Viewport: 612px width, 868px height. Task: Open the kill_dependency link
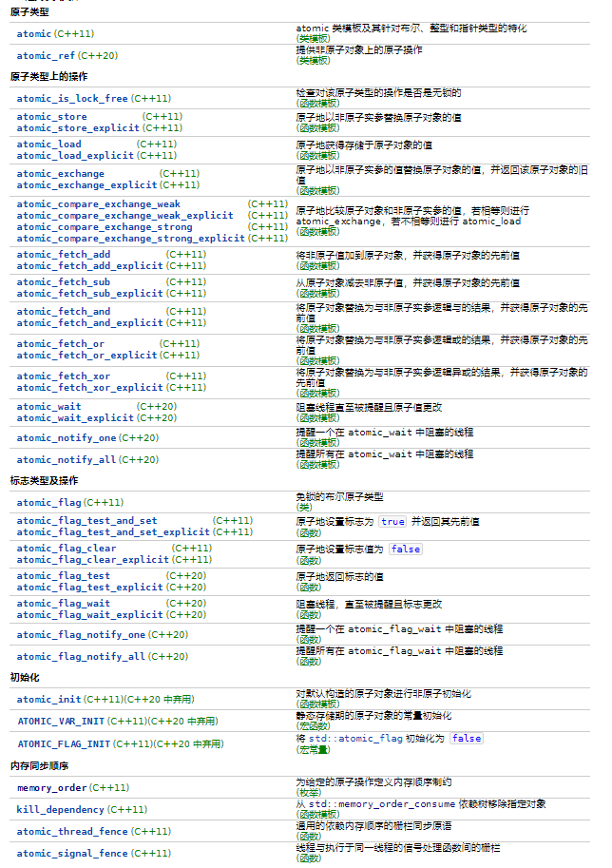60,810
